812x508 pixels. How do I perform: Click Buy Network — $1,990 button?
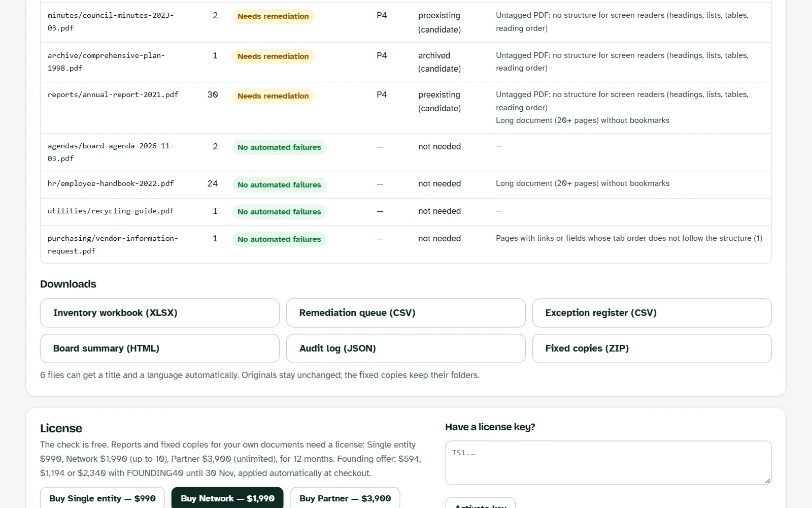click(227, 498)
